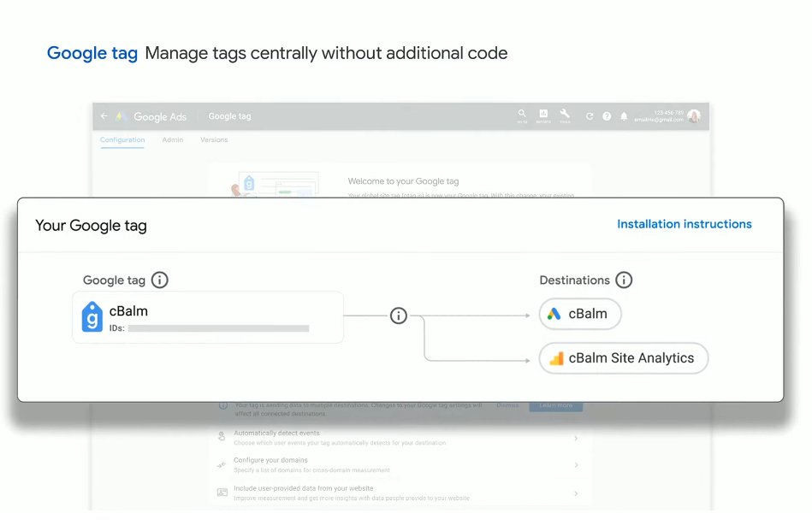Click Dismiss in the multiple destinations banner

pos(507,405)
